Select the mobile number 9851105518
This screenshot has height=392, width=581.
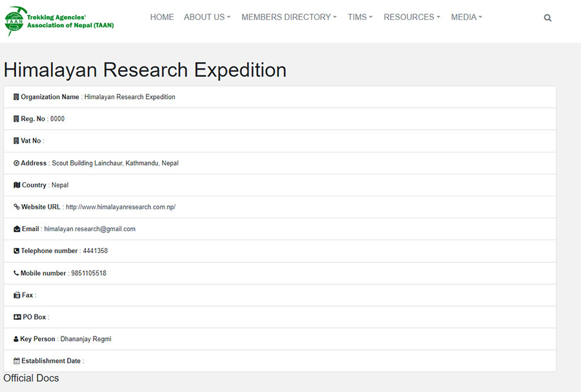88,273
